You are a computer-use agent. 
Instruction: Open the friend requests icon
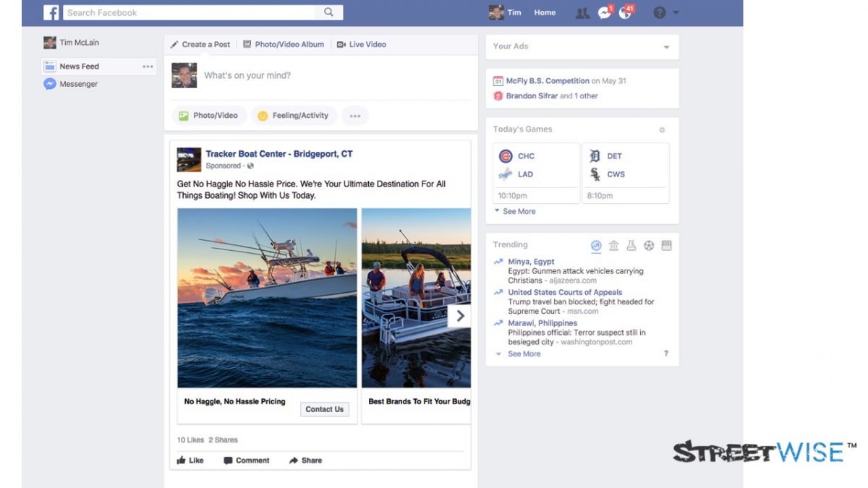tap(582, 13)
